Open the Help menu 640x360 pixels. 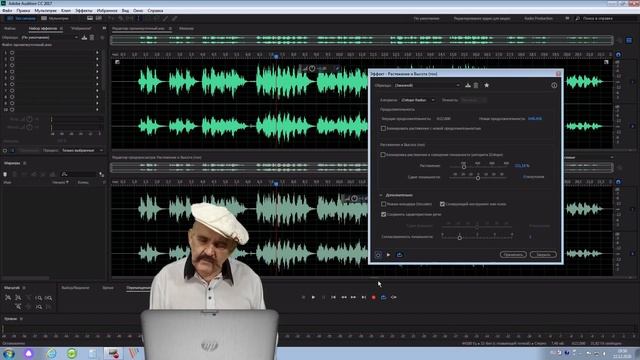[155, 11]
